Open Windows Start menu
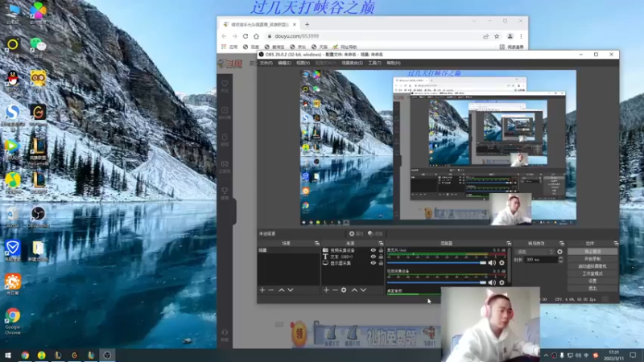This screenshot has height=362, width=644. [x=8, y=355]
